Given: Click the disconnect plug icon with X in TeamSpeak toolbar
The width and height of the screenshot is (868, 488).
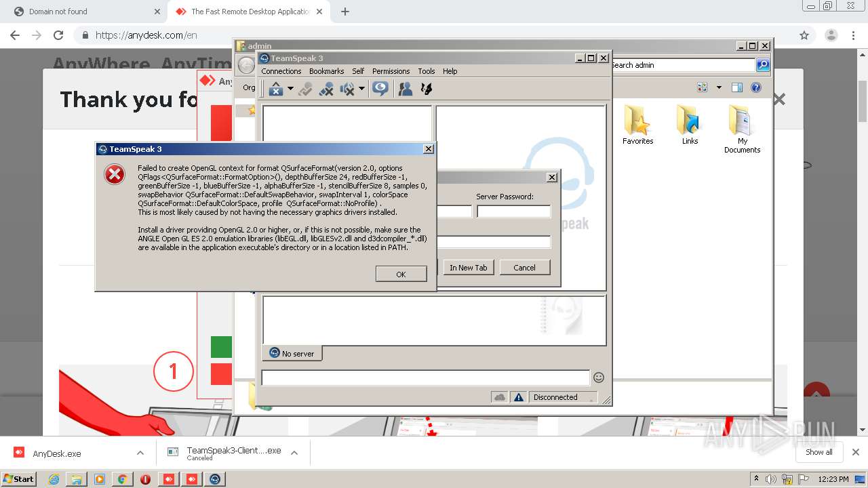Looking at the screenshot, I should coord(326,89).
